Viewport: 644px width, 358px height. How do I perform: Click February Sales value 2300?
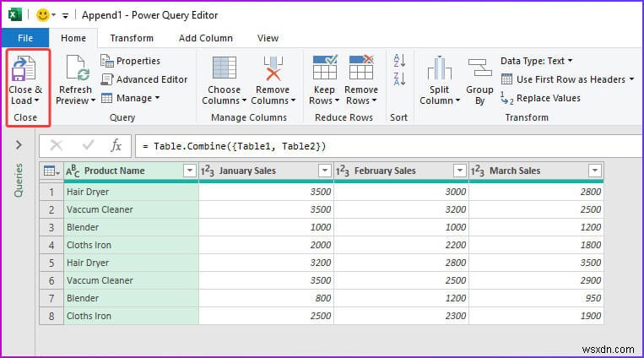401,316
